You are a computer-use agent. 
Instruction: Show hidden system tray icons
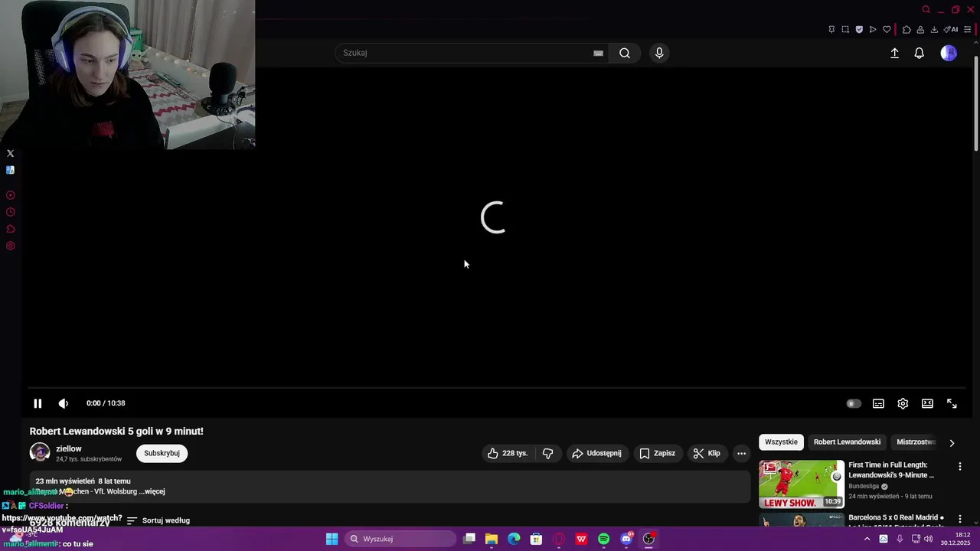click(867, 539)
